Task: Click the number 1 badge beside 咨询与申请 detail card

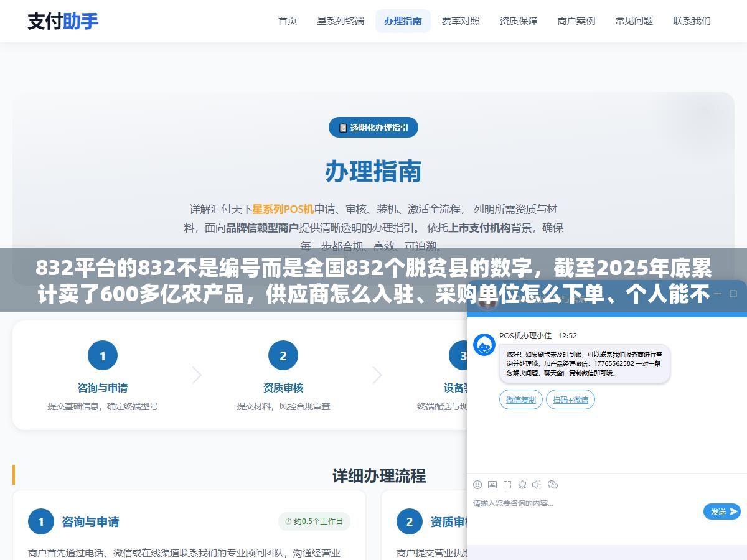Action: coord(41,522)
